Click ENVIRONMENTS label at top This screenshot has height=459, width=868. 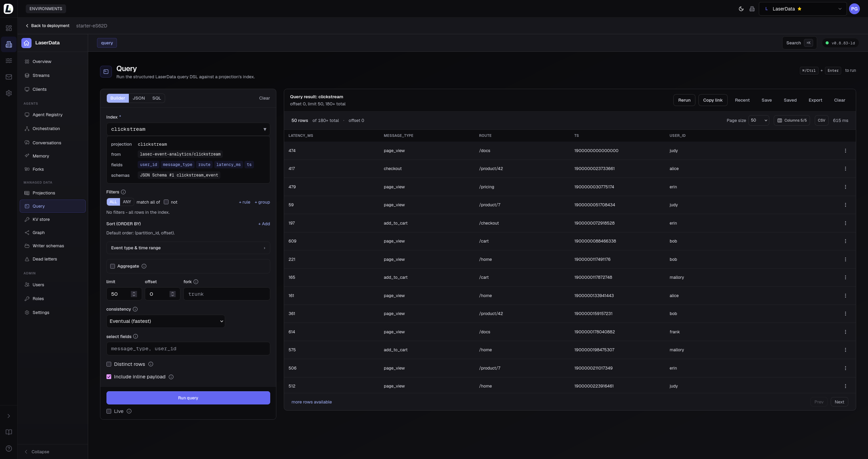pyautogui.click(x=46, y=9)
